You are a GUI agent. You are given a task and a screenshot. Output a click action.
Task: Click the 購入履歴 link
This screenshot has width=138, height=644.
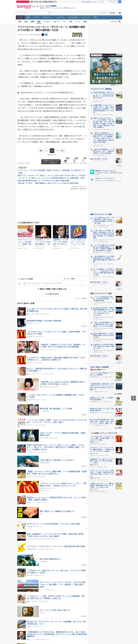pyautogui.click(x=112, y=13)
